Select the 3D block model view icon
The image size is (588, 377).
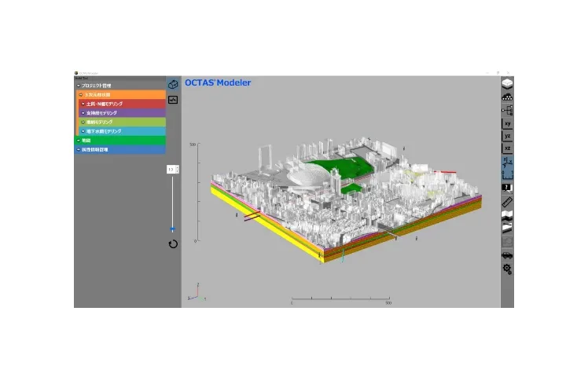click(507, 82)
